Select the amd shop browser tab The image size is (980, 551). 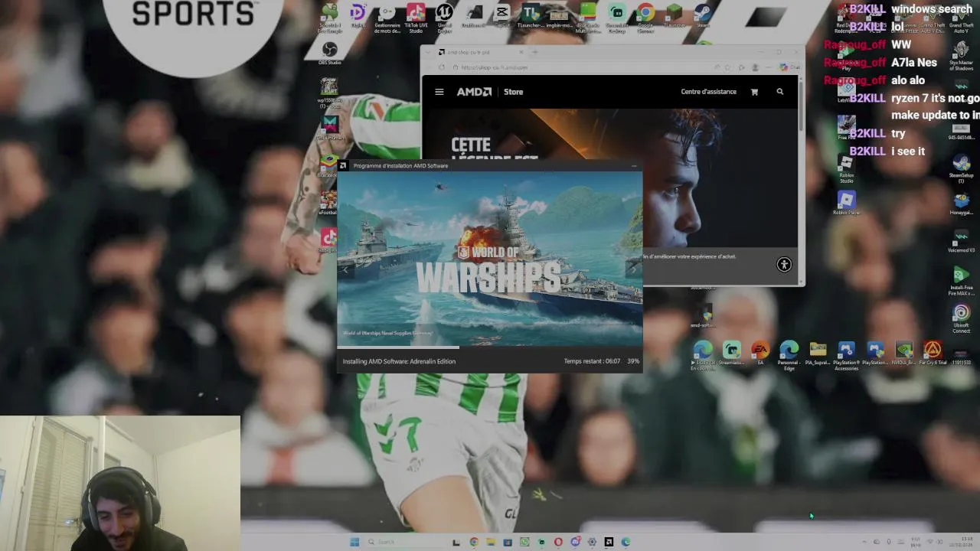pyautogui.click(x=480, y=52)
